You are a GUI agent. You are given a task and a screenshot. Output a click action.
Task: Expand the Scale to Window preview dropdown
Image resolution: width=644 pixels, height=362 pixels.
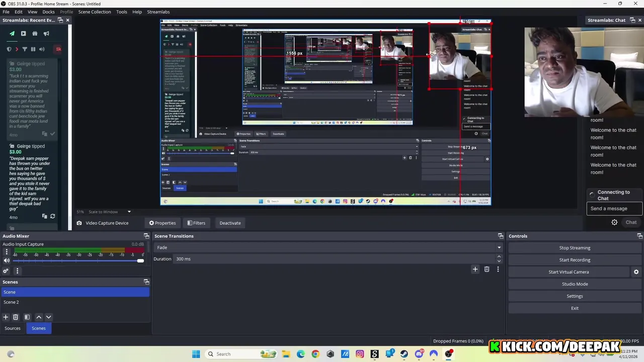(129, 212)
